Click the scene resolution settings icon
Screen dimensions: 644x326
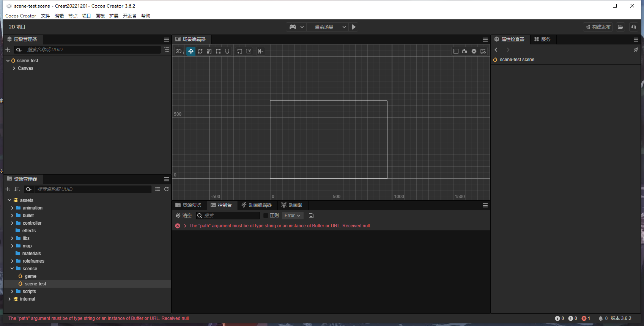tap(483, 51)
